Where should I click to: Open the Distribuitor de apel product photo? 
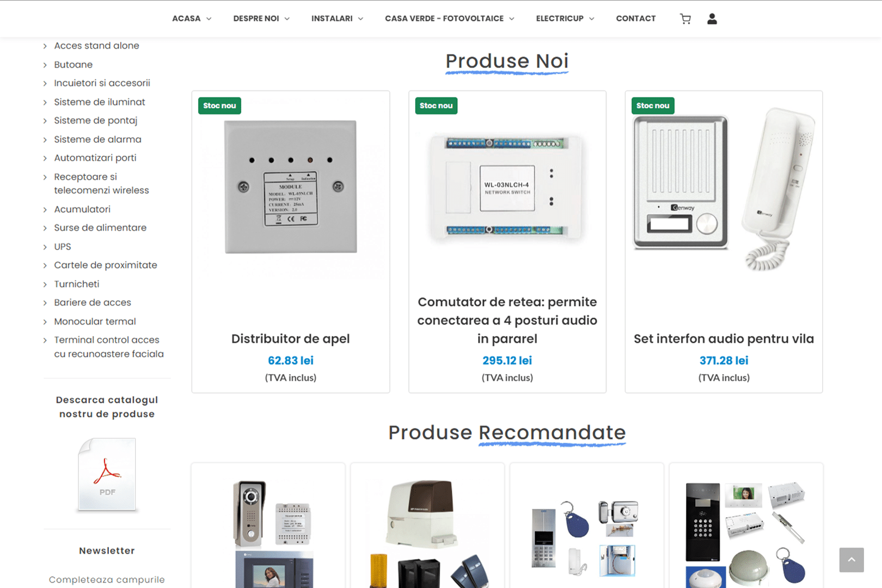pos(291,187)
